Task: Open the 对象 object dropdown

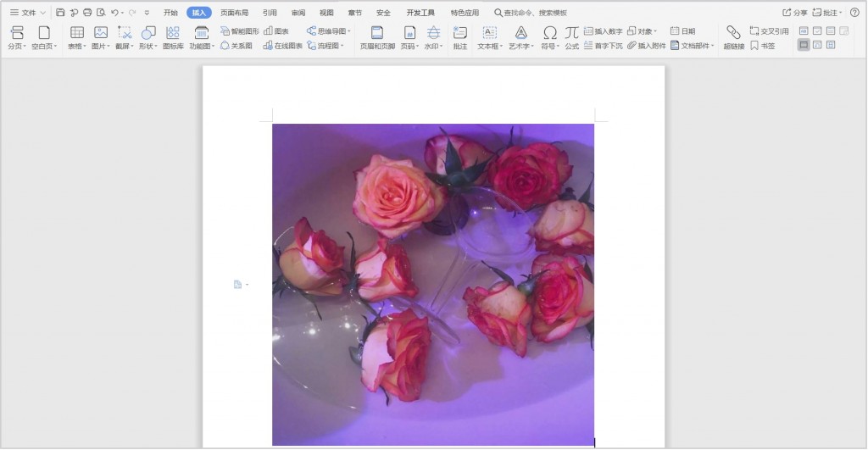Action: point(643,31)
